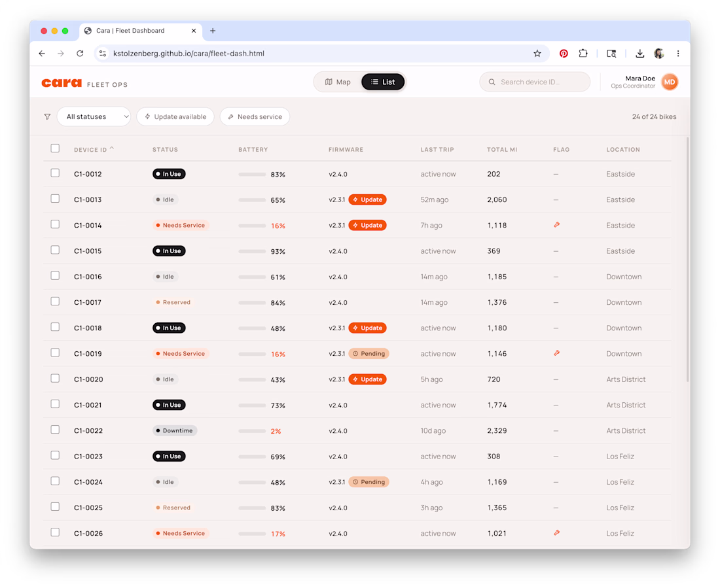
Task: Click the table vertical scrollbar
Action: [x=687, y=260]
